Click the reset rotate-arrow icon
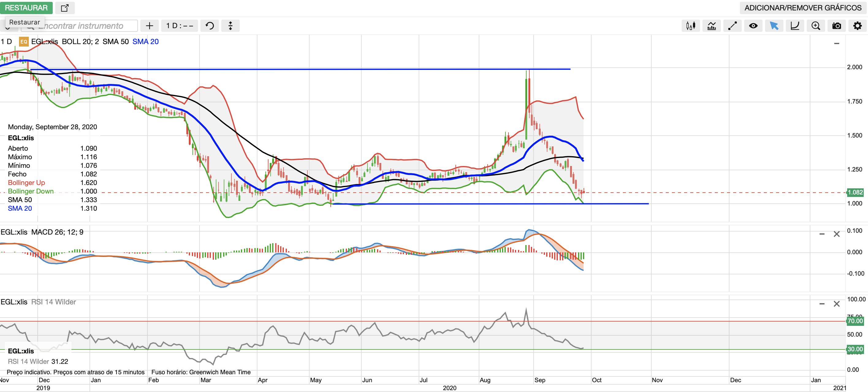Viewport: 868px width, 392px height. click(210, 26)
